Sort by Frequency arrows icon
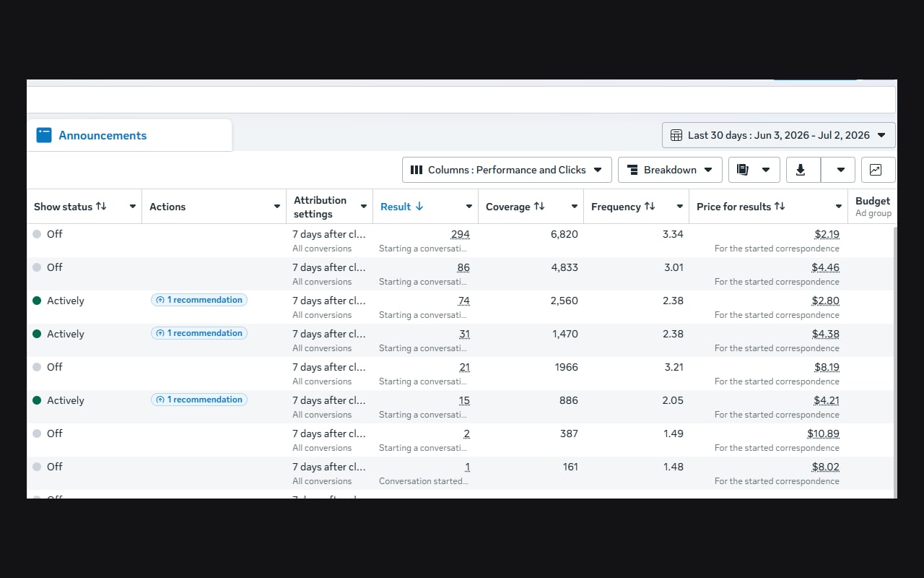Viewport: 924px width, 578px height. click(x=650, y=207)
